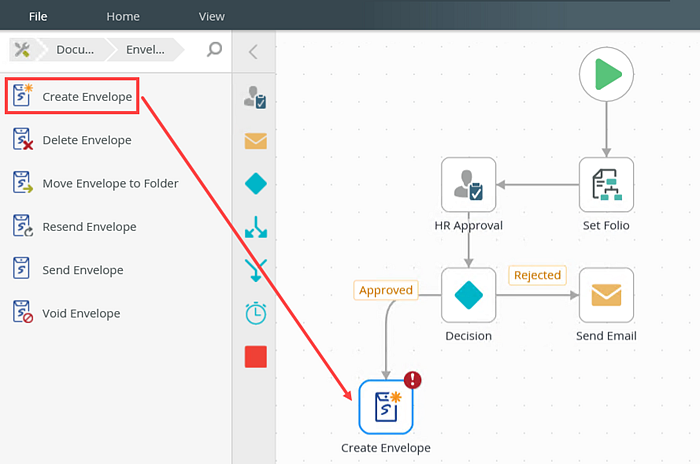Choose the email envelope icon in vertical toolbar

[x=255, y=141]
